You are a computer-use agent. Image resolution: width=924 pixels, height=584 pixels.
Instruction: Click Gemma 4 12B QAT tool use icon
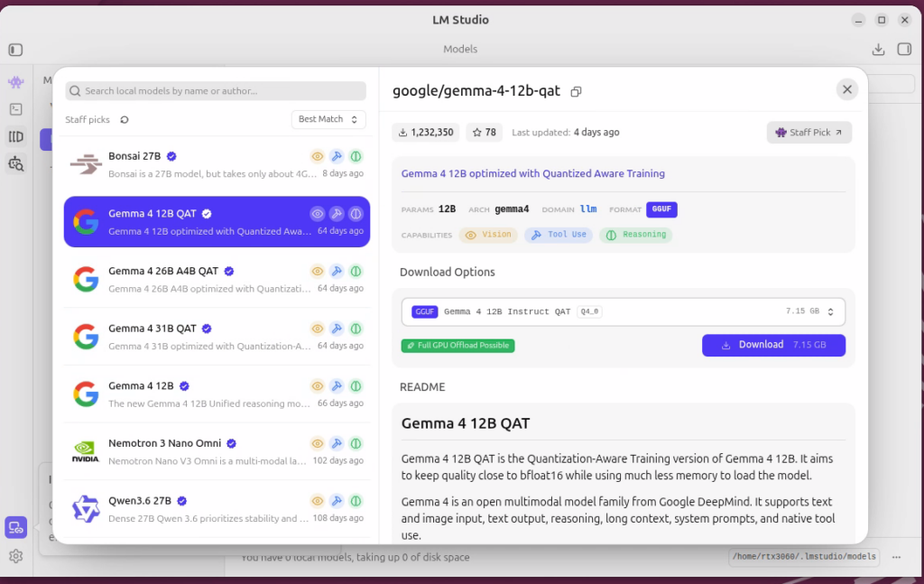337,213
